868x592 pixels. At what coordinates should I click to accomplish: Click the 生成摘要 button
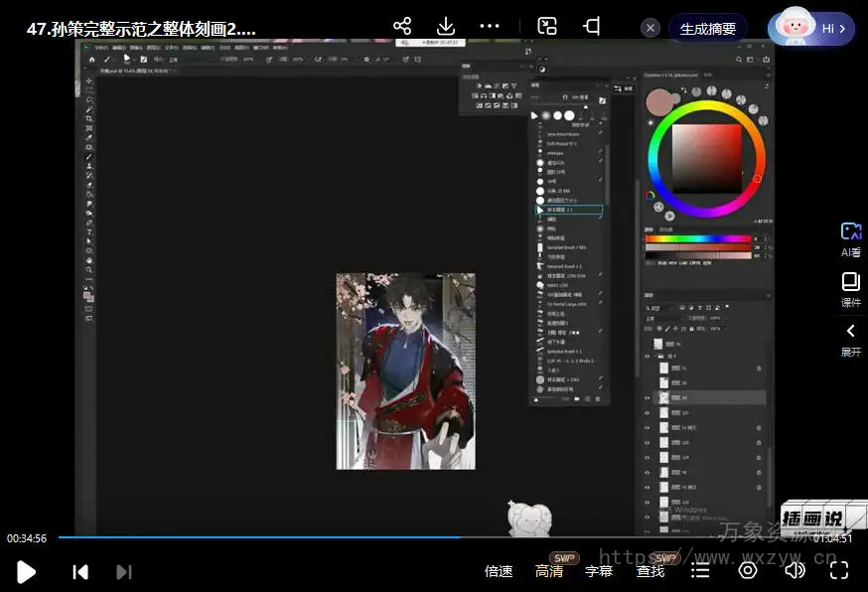(x=708, y=29)
